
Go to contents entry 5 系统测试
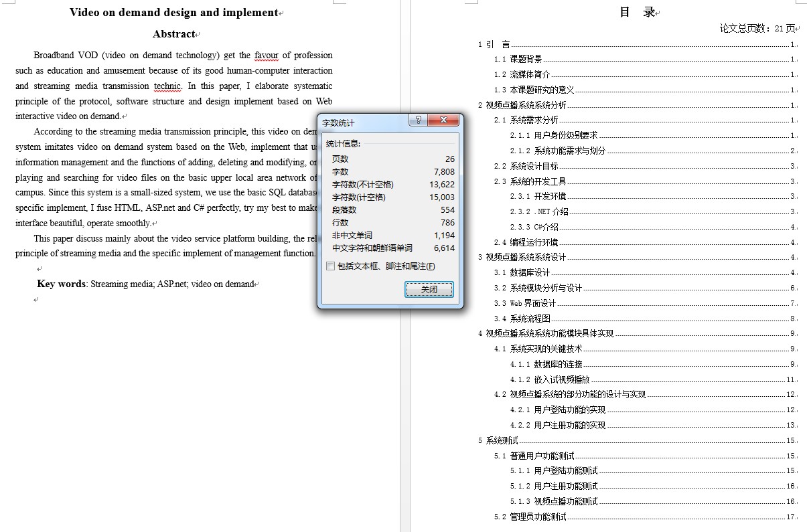637,440
